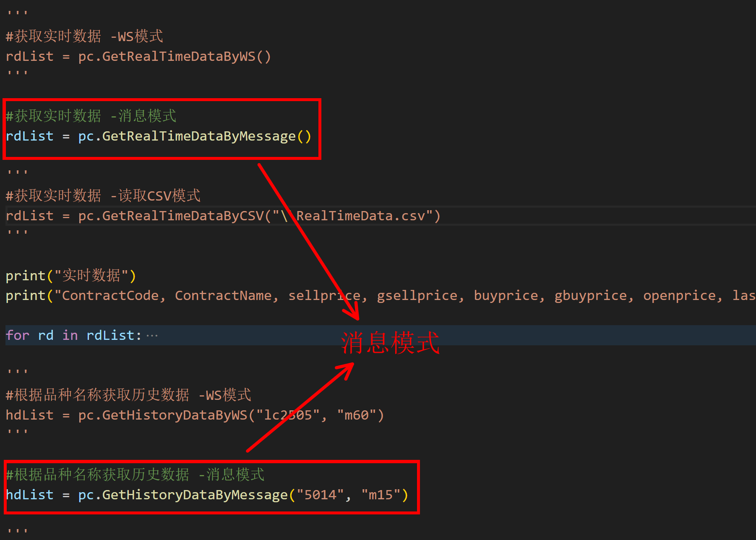Screen dimensions: 756x540
Task: Click the GetRealTimeDataByCSV method name
Action: point(183,216)
